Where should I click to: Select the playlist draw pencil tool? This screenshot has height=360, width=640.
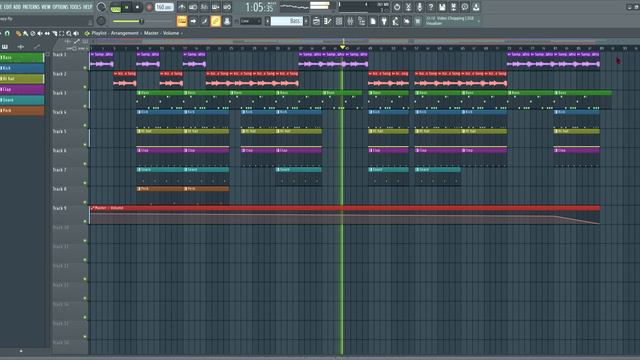18,33
